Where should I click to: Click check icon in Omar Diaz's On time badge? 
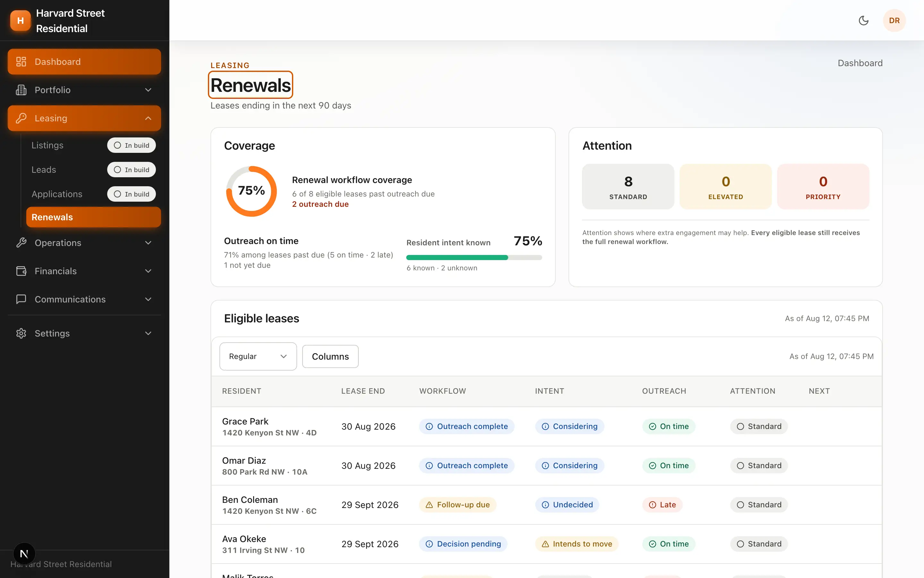653,466
